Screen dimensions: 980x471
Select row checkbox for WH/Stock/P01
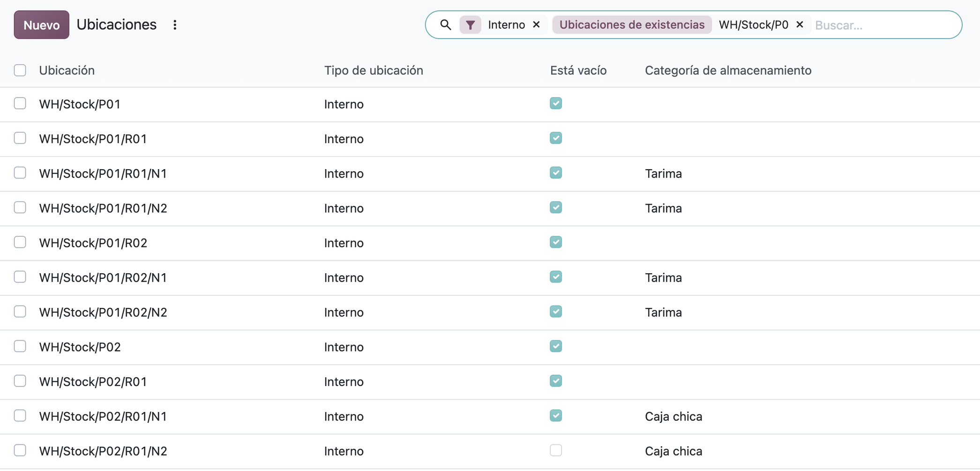pos(20,103)
